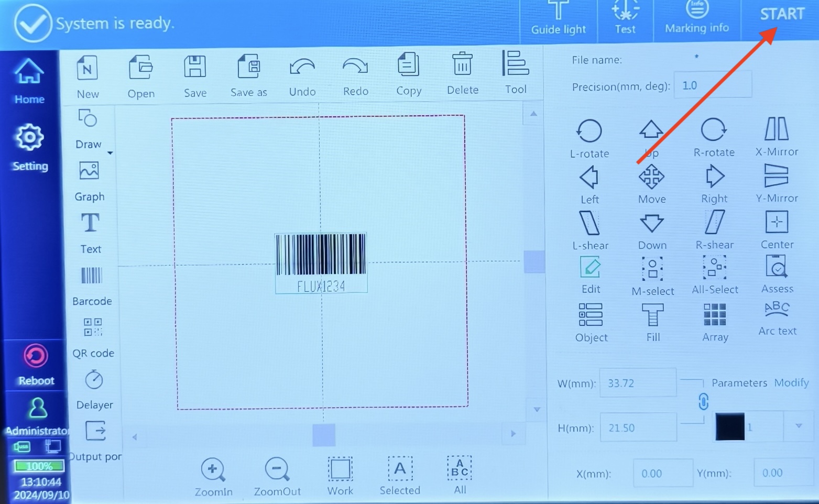819x504 pixels.
Task: Nudge object Right
Action: [x=714, y=184]
